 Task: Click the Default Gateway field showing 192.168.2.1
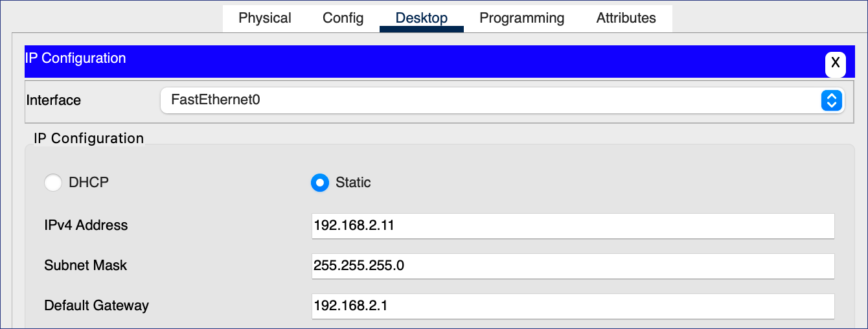[x=573, y=306]
